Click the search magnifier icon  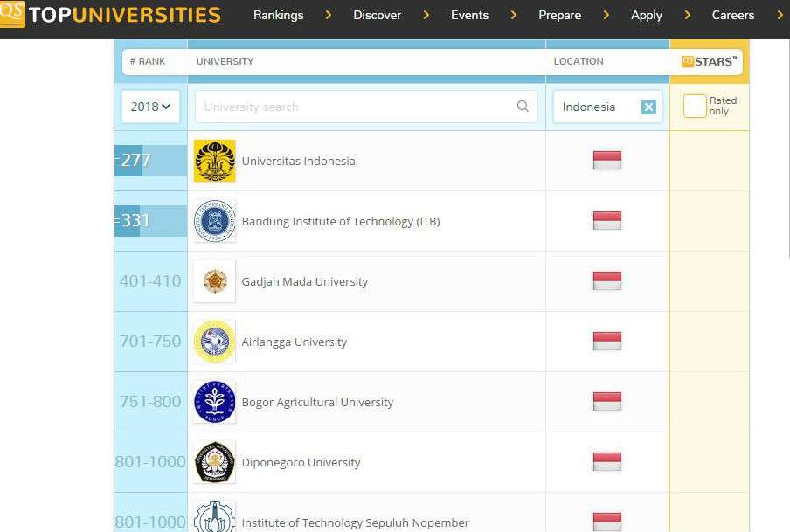(x=523, y=107)
